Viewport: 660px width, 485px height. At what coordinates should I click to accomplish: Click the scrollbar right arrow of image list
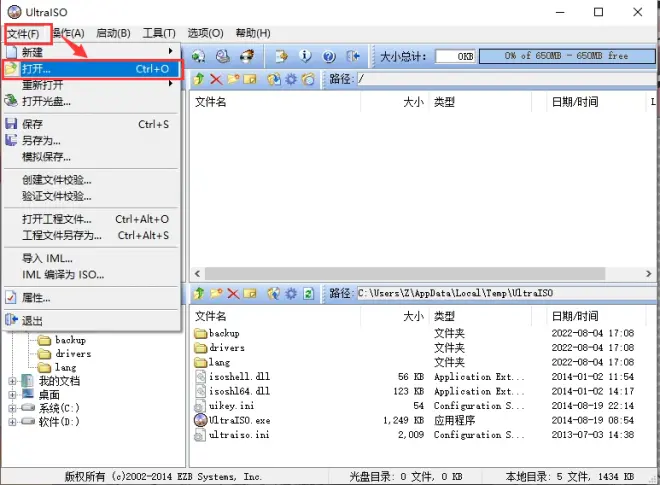[x=649, y=274]
